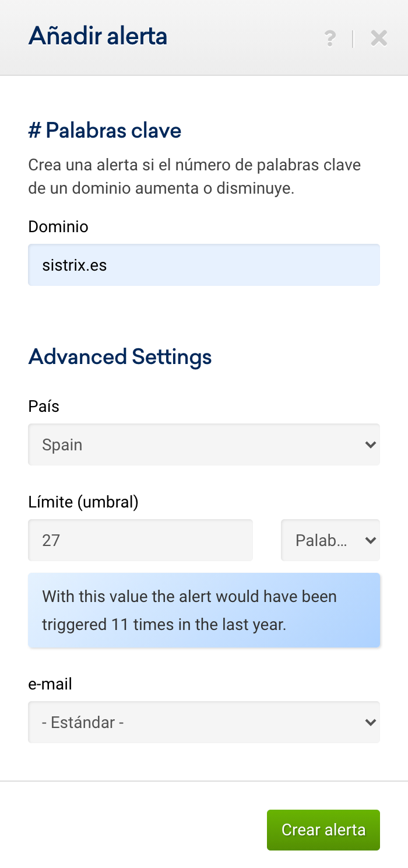
Task: Click the help question mark icon
Action: (x=330, y=38)
